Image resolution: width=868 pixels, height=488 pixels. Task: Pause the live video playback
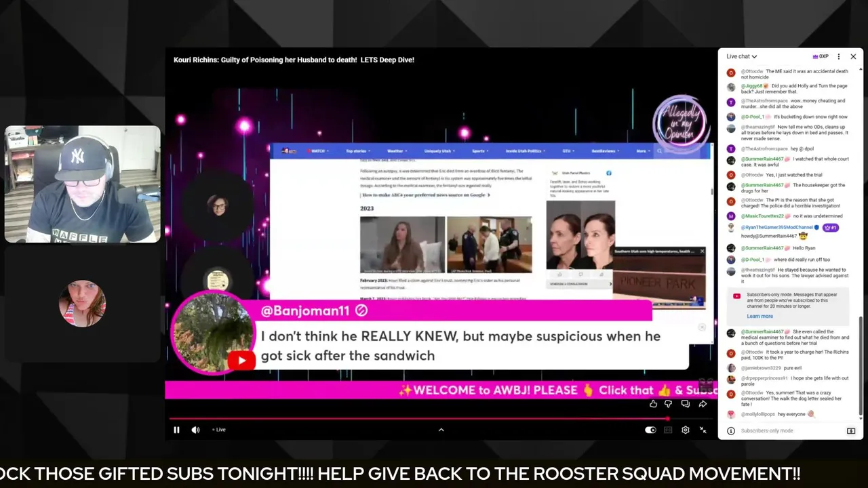click(x=176, y=430)
